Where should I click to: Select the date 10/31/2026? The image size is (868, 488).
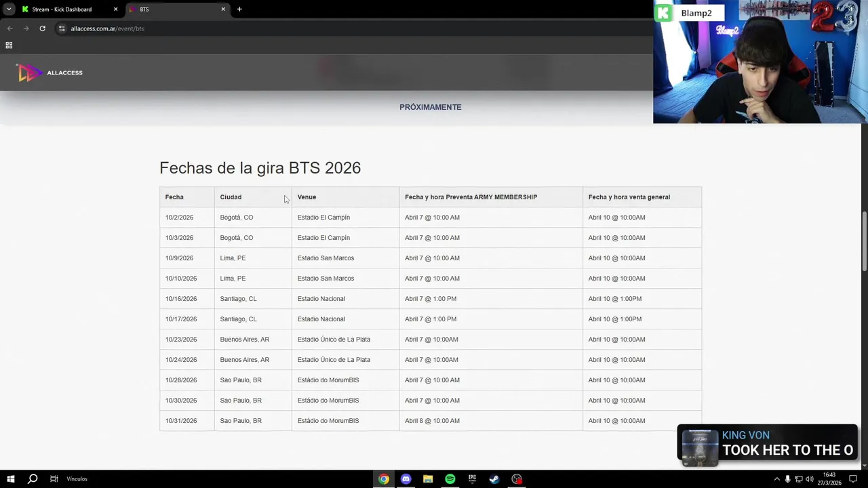[x=181, y=421]
